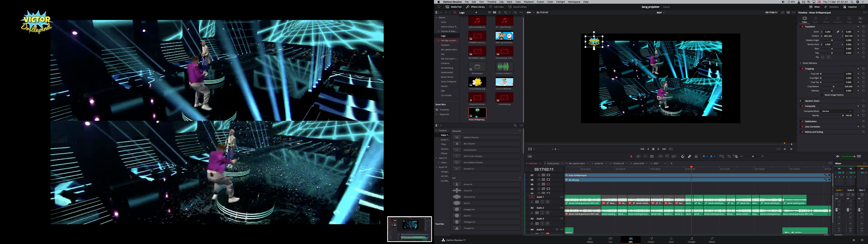
Task: Stop playback in the viewer
Action: 653,149
